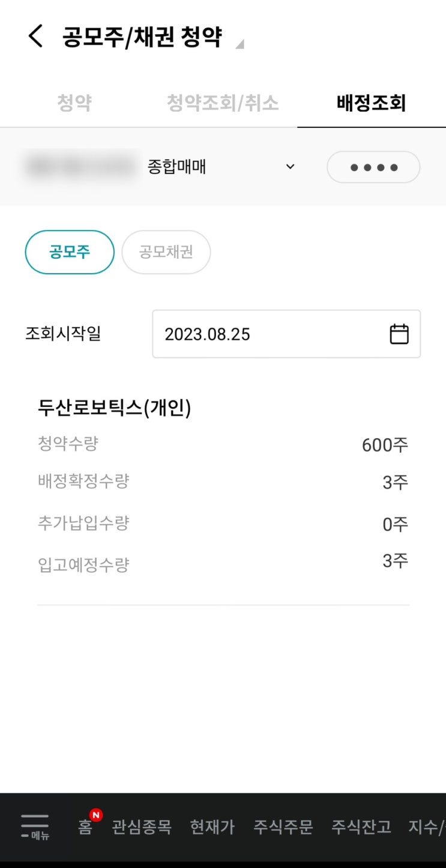The image size is (446, 868).
Task: Tap the back arrow icon
Action: pos(36,37)
